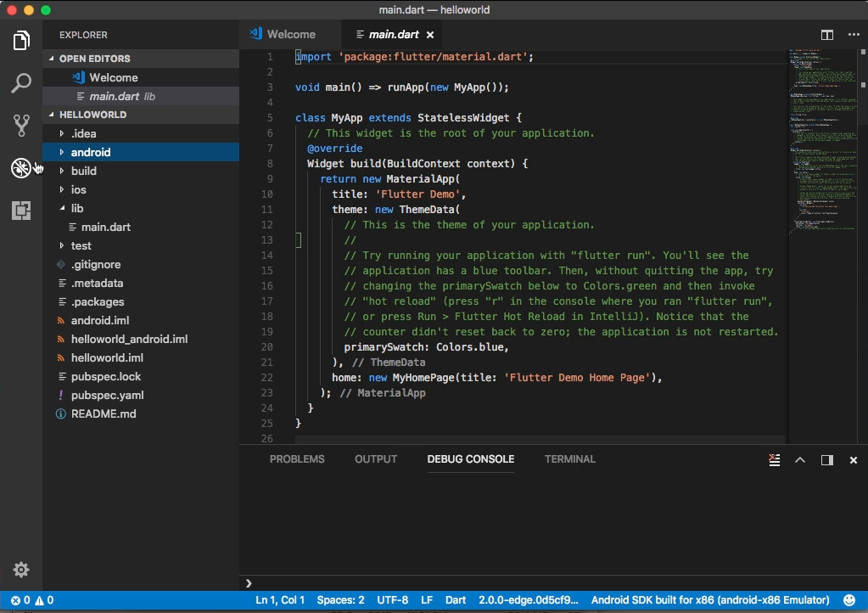Click the file icon beside pubspec.yaml
868x613 pixels.
coord(61,396)
